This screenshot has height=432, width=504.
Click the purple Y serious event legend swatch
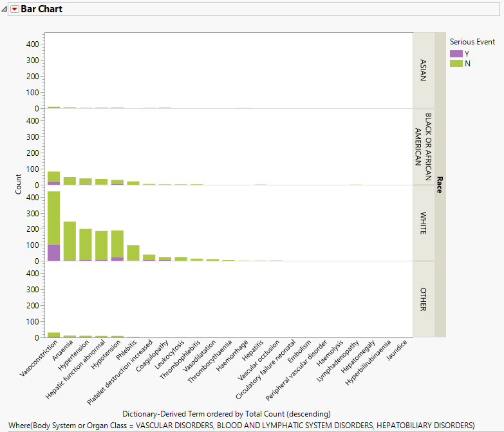[x=456, y=54]
